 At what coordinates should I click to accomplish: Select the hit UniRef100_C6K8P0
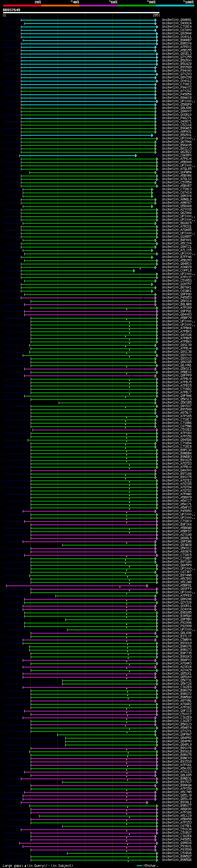176,155
